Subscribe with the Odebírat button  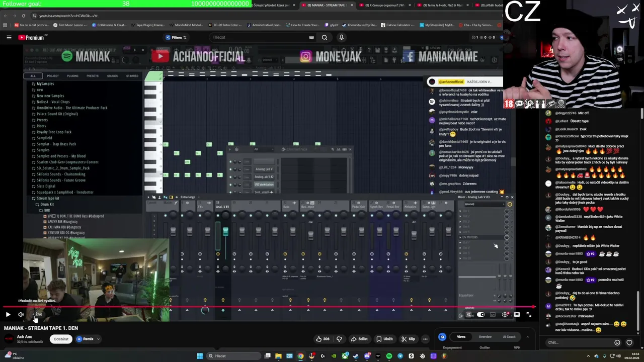61,339
